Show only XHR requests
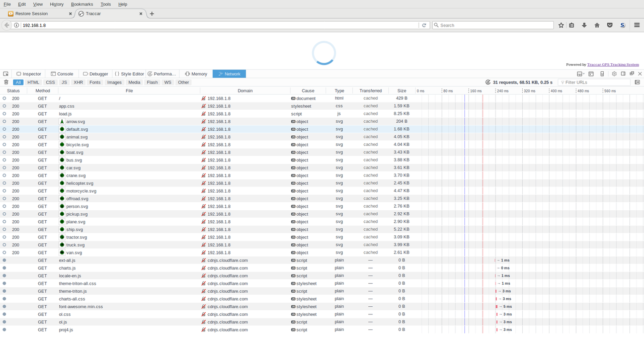Viewport: 644px width, 346px height. pyautogui.click(x=78, y=82)
